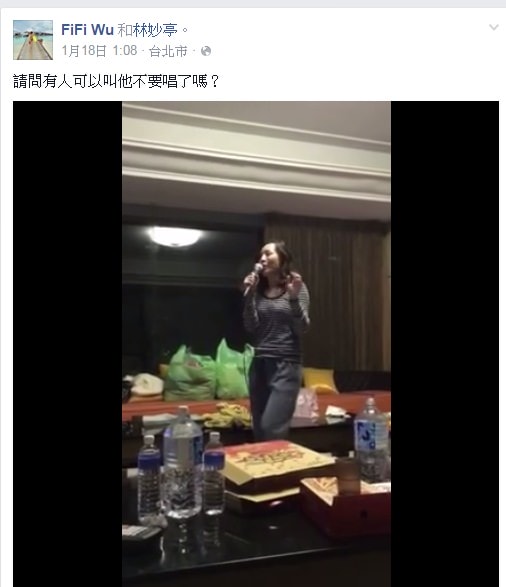Click the word 和 between the names
This screenshot has height=587, width=506.
[x=125, y=30]
